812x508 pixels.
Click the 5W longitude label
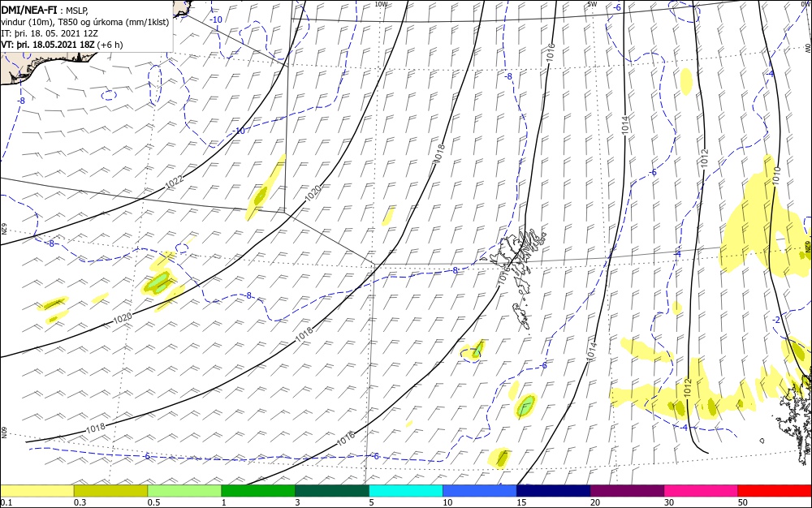point(593,4)
